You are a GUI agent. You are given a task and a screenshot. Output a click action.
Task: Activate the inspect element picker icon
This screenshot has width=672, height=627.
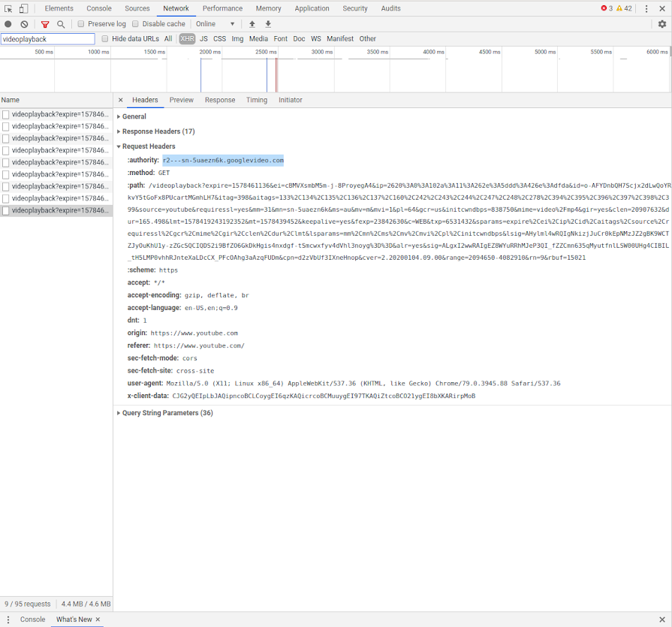8,8
